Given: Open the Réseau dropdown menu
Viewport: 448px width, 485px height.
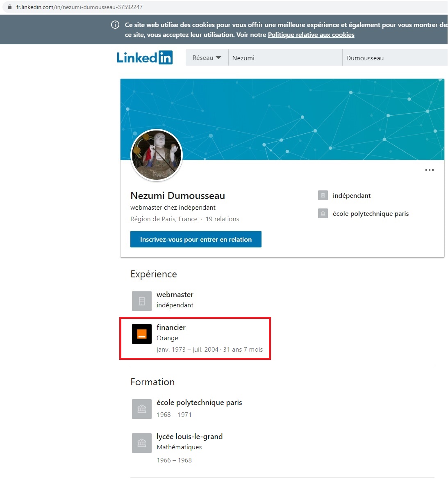Looking at the screenshot, I should click(x=207, y=58).
